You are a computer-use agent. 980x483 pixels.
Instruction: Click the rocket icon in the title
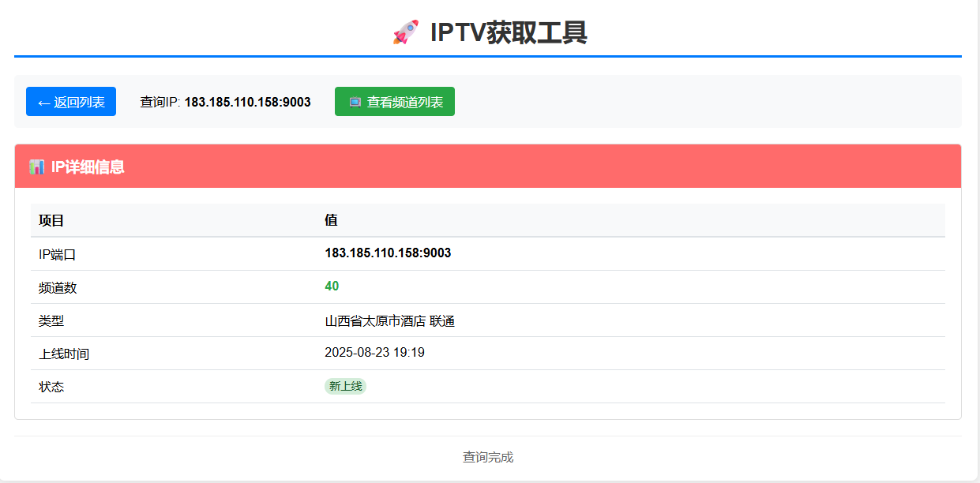point(405,32)
